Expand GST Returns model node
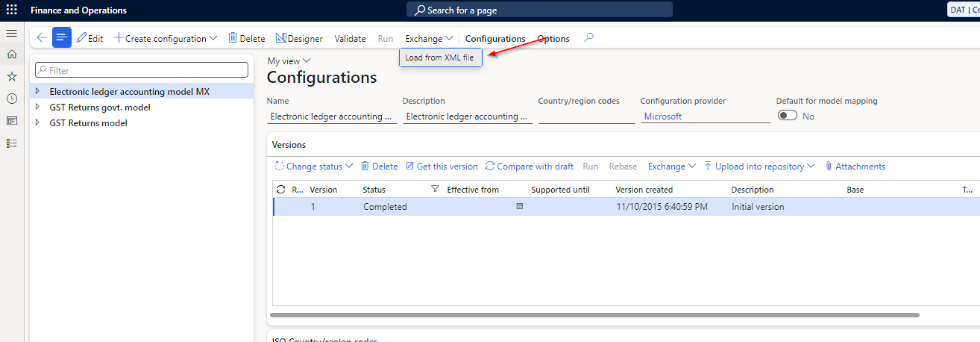This screenshot has height=342, width=980. [x=37, y=122]
